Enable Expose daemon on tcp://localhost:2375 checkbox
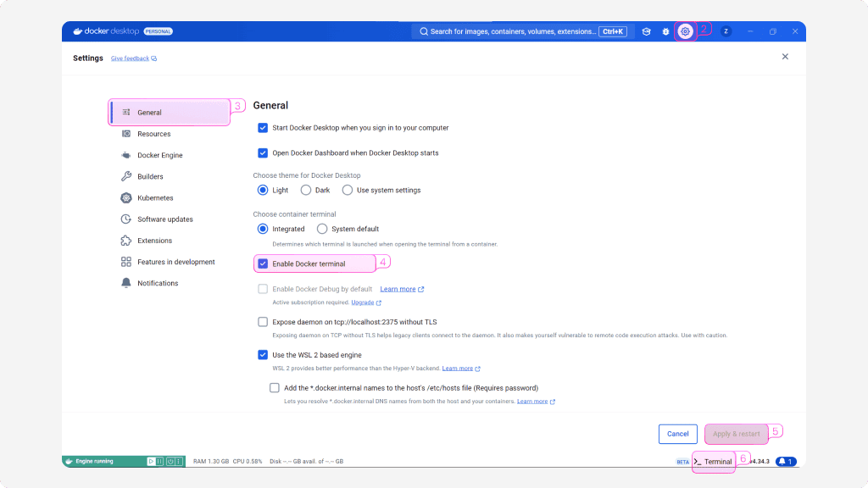The height and width of the screenshot is (488, 868). coord(263,322)
